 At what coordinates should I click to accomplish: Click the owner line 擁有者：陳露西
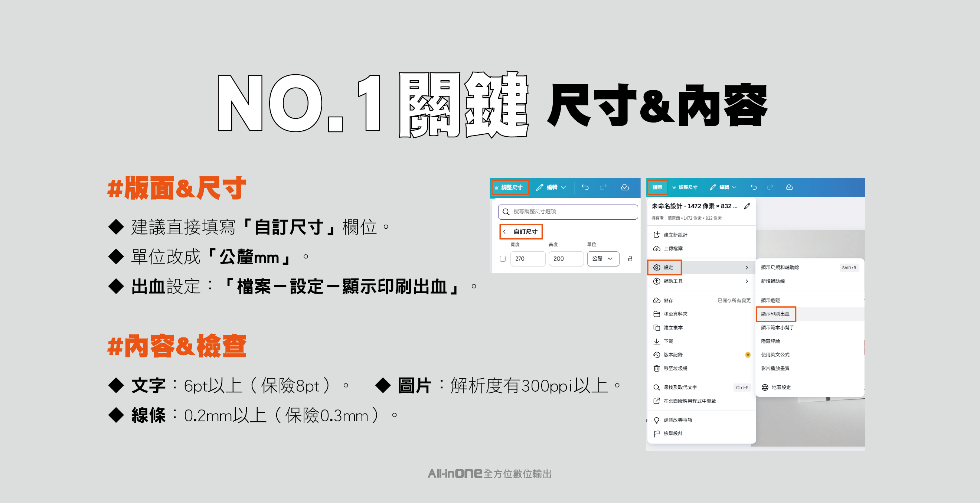tap(686, 218)
